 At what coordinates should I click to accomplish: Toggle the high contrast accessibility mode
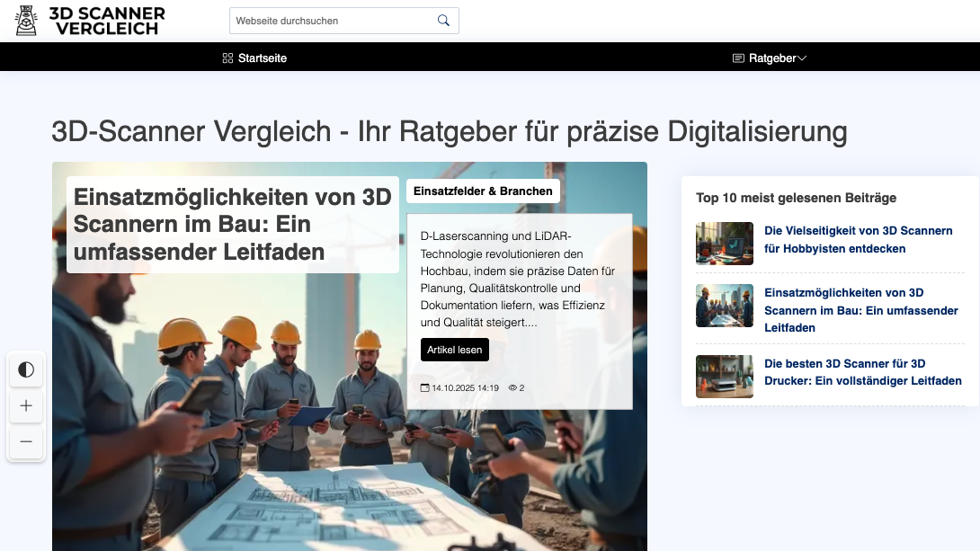point(26,369)
